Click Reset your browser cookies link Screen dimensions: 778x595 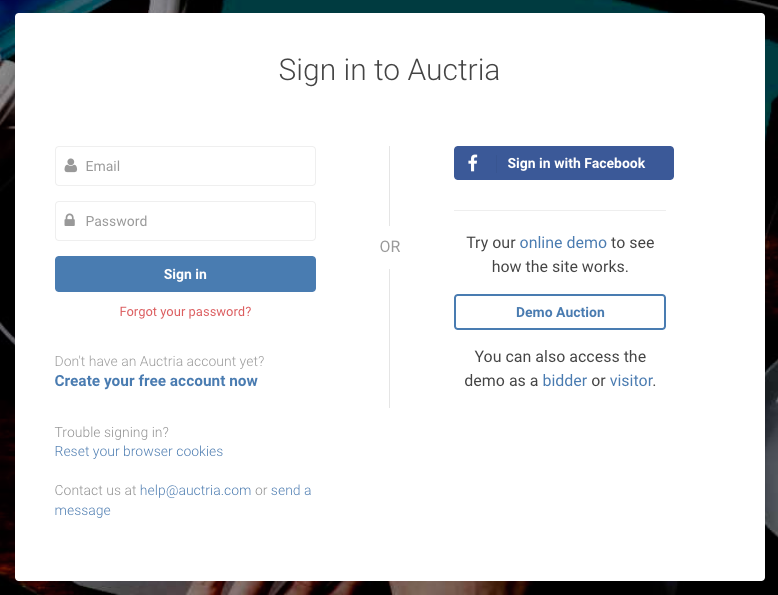tap(138, 451)
